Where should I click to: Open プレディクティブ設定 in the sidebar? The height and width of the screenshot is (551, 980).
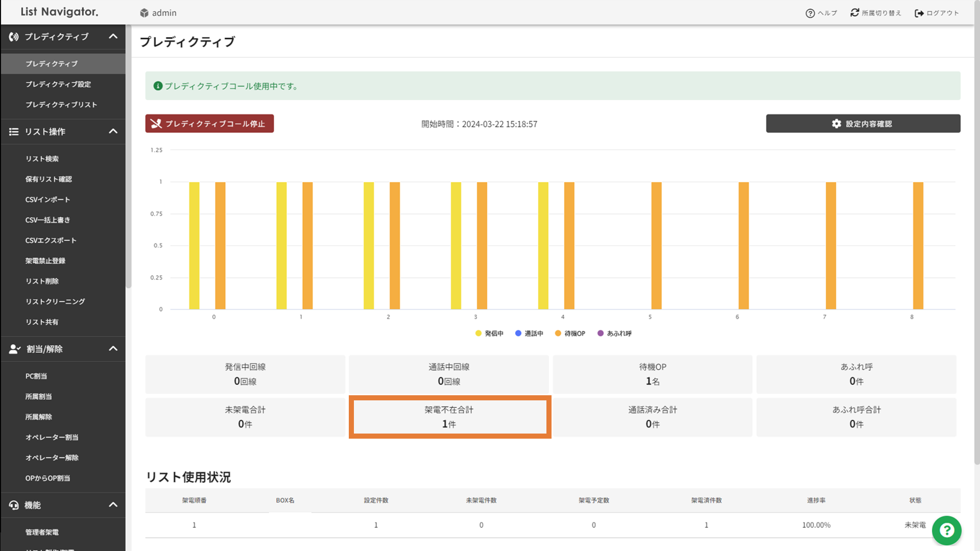[58, 84]
